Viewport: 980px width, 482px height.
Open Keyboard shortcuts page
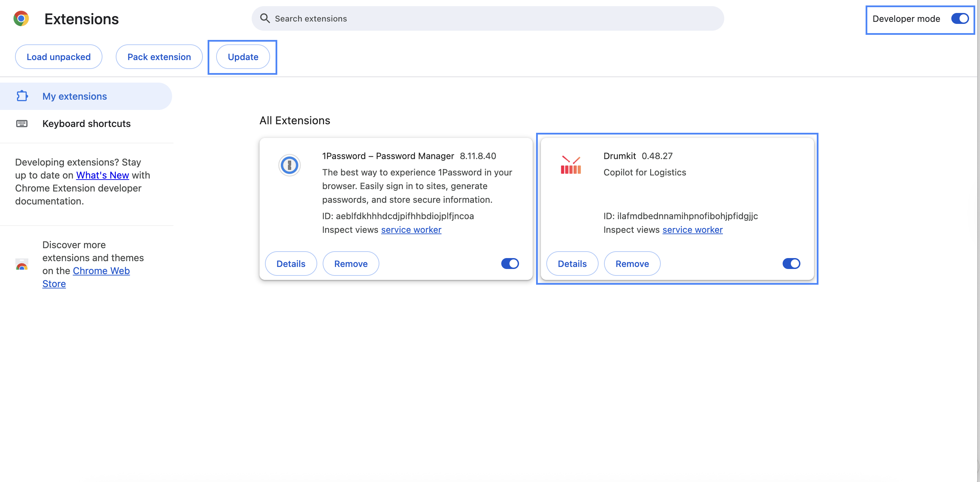(86, 124)
